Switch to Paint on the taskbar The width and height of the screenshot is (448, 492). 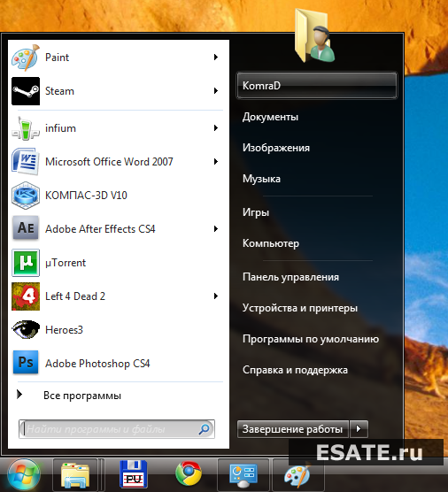pyautogui.click(x=297, y=475)
